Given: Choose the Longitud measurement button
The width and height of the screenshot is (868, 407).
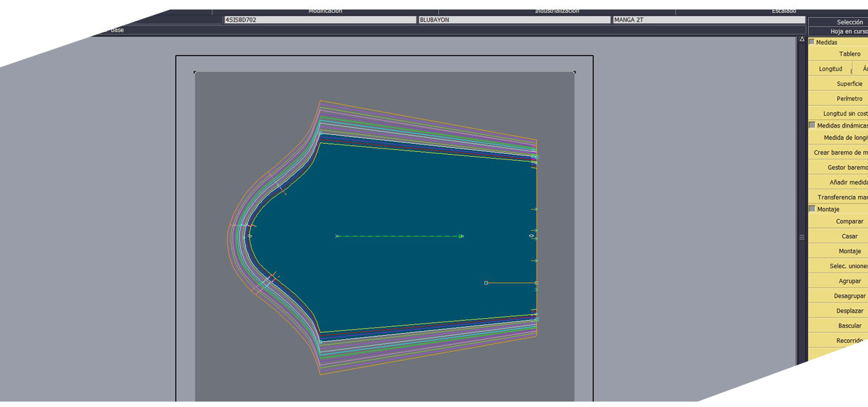Looking at the screenshot, I should point(830,69).
